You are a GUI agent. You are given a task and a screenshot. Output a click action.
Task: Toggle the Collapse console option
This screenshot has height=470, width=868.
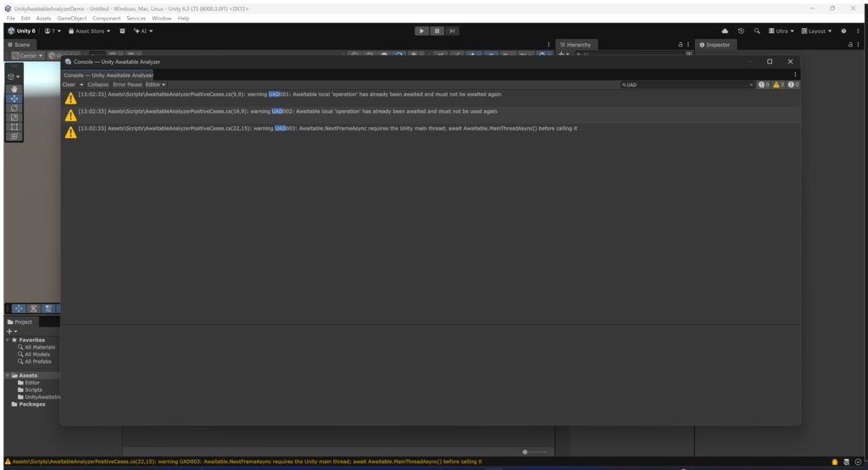click(98, 85)
